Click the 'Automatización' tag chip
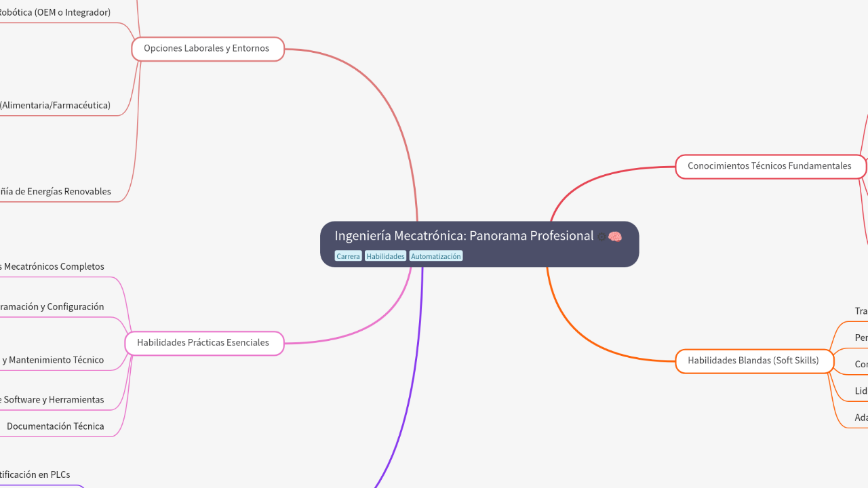This screenshot has width=868, height=488. [435, 256]
